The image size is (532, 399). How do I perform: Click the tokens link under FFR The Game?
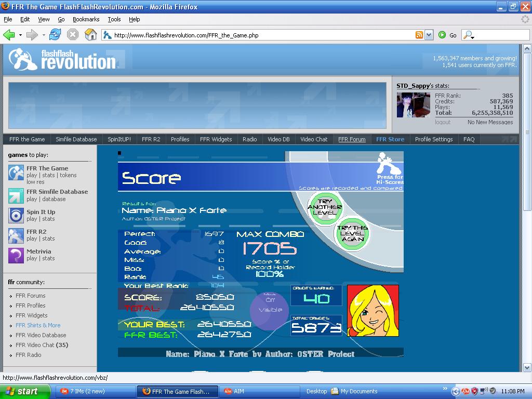point(68,175)
